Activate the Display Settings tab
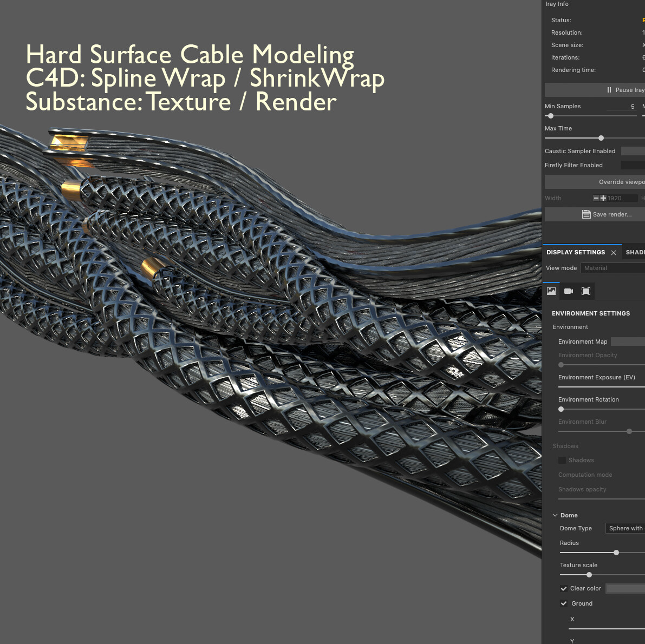The image size is (645, 644). 576,252
